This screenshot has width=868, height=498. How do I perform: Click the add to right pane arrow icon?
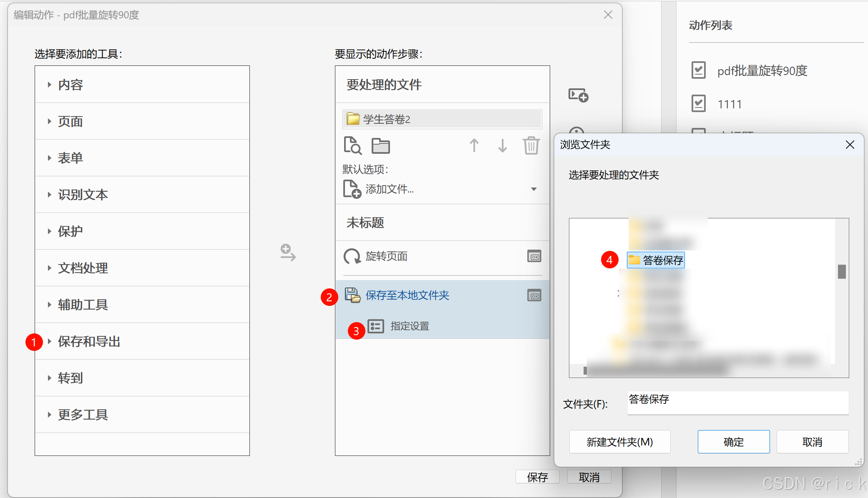(x=288, y=253)
